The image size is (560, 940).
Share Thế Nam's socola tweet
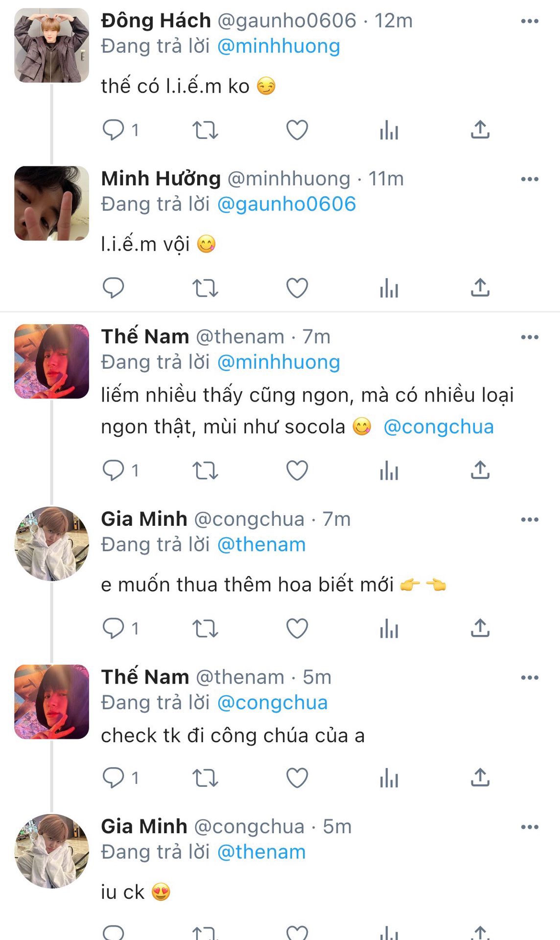pyautogui.click(x=480, y=470)
